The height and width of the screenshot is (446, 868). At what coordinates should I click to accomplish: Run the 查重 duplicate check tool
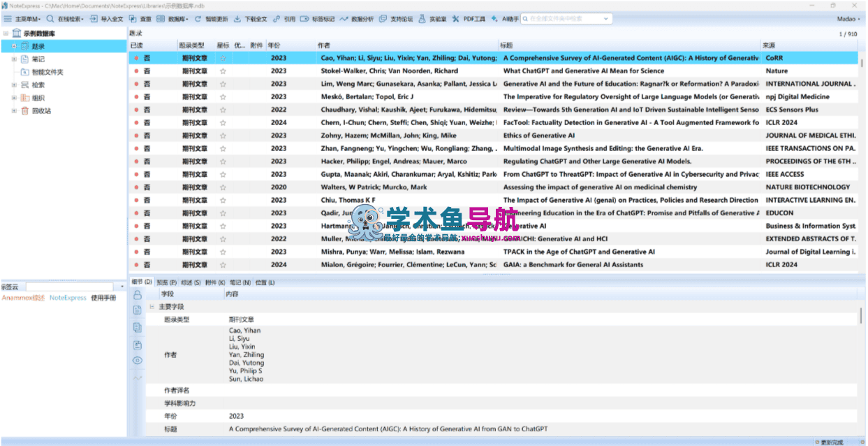click(x=140, y=19)
